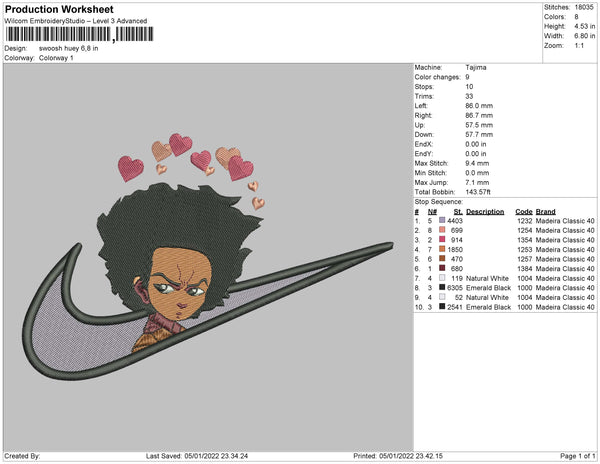The height and width of the screenshot is (464, 600).
Task: Click the Up value '57.5 mm'
Action: pos(479,125)
